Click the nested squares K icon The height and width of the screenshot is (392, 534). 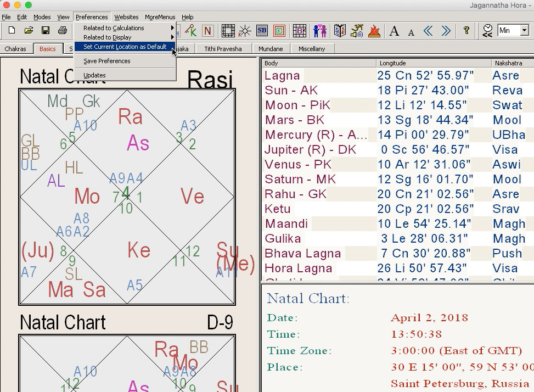pyautogui.click(x=279, y=31)
